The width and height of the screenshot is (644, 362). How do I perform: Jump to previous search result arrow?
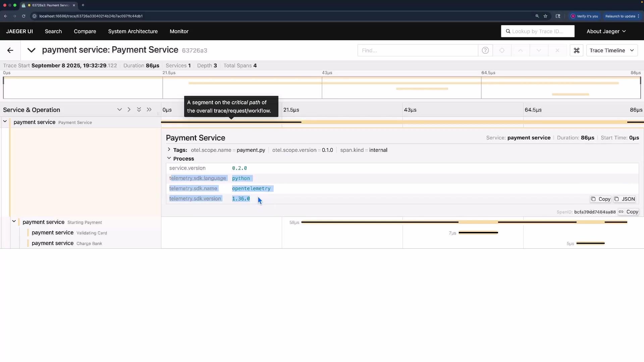(x=520, y=50)
